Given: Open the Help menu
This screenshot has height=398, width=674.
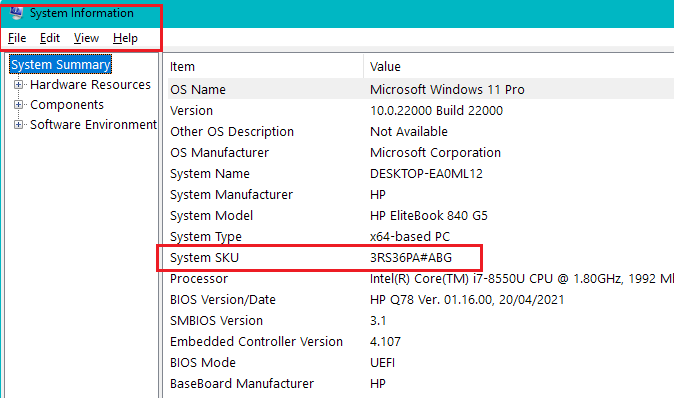Looking at the screenshot, I should pos(126,38).
